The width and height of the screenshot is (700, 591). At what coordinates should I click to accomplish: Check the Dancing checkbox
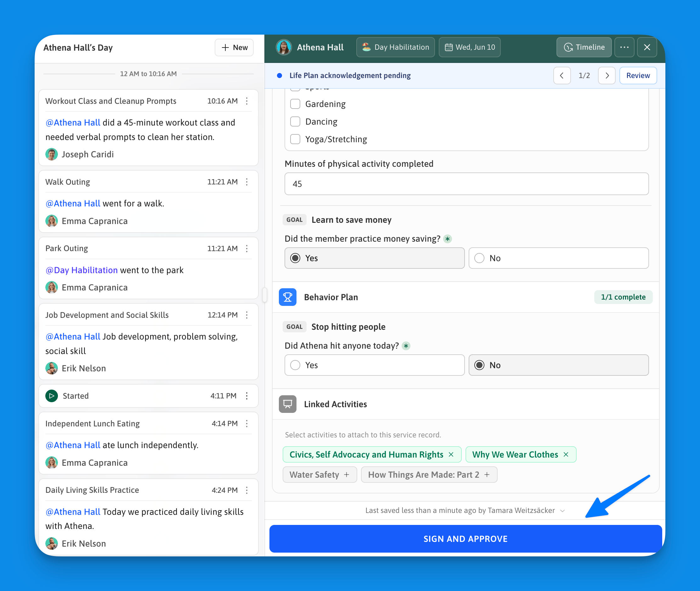pyautogui.click(x=295, y=121)
